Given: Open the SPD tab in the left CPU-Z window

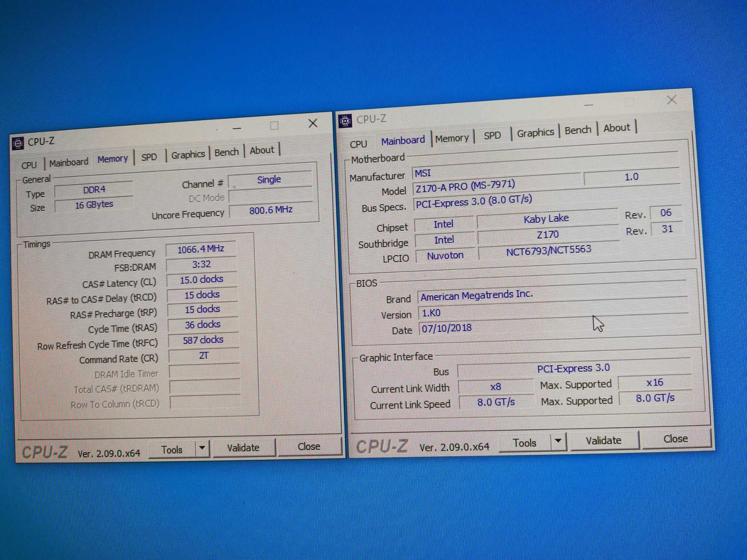Looking at the screenshot, I should (149, 157).
